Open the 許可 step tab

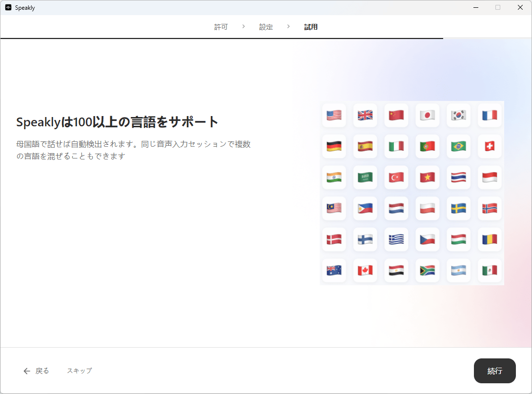pyautogui.click(x=221, y=27)
